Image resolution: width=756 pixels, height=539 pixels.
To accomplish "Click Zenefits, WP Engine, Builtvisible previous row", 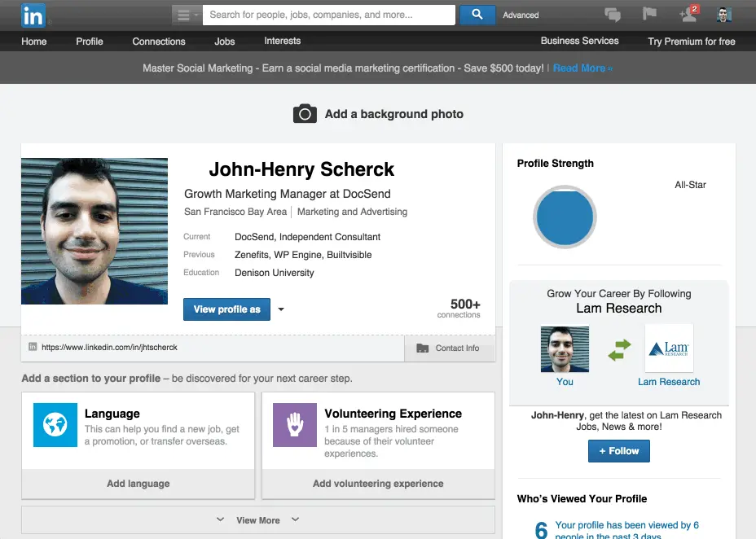I will point(303,254).
